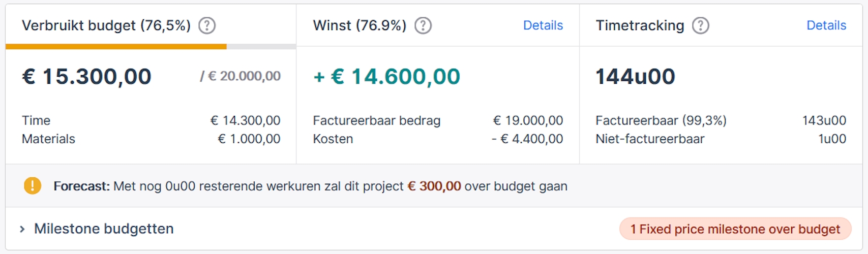The height and width of the screenshot is (254, 868).
Task: Click the Fixed price milestone over budget badge
Action: 735,229
